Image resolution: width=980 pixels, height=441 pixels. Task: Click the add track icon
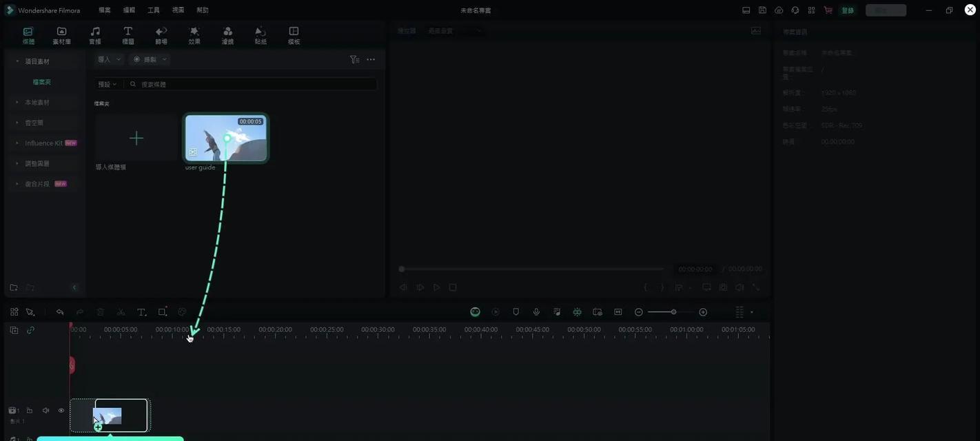[x=14, y=330]
